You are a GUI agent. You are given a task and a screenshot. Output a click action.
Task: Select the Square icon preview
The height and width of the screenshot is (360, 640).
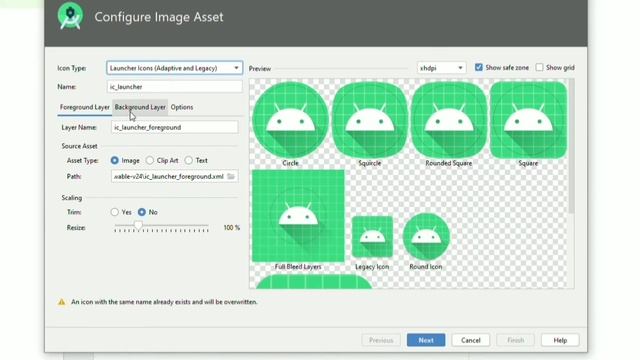click(x=528, y=120)
